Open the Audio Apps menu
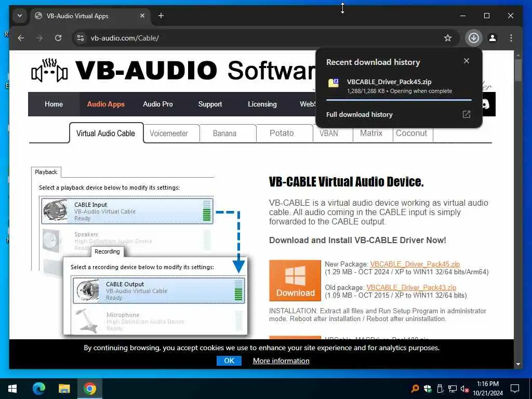Image resolution: width=532 pixels, height=399 pixels. [106, 104]
